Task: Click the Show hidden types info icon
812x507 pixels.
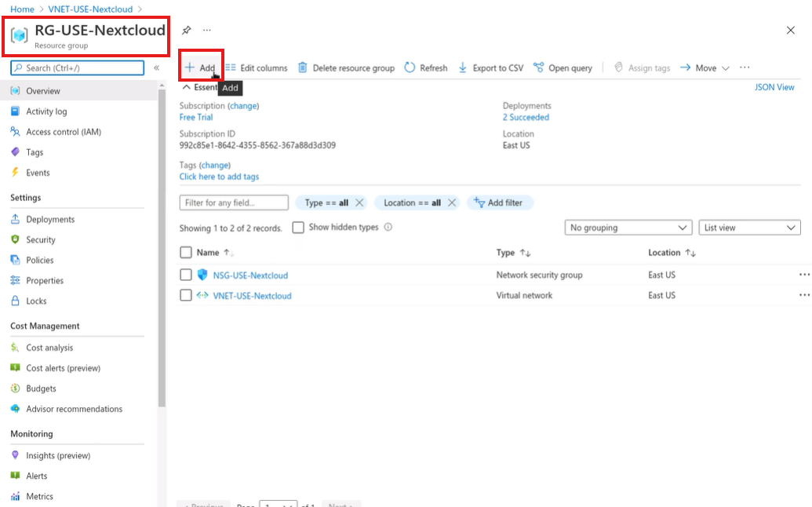Action: [x=388, y=227]
